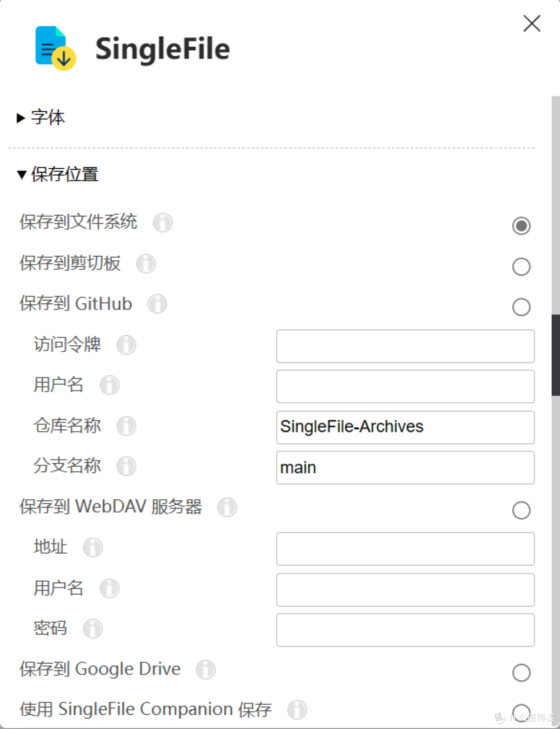Click the 仓库名称 field containing SingleFile-Archives
Screen dimensions: 560x729
405,427
